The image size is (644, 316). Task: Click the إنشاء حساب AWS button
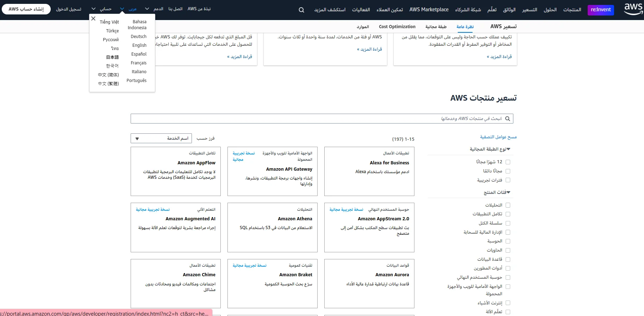pyautogui.click(x=26, y=9)
